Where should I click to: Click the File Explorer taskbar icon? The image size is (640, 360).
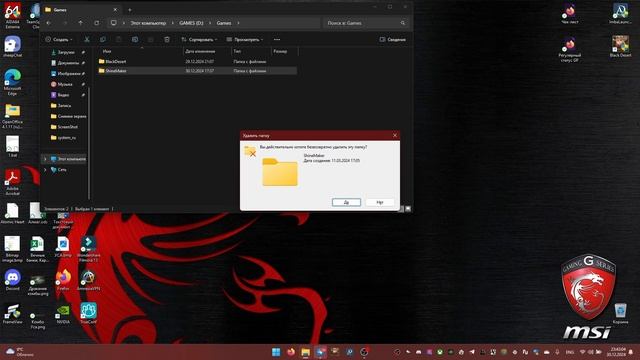(x=306, y=352)
